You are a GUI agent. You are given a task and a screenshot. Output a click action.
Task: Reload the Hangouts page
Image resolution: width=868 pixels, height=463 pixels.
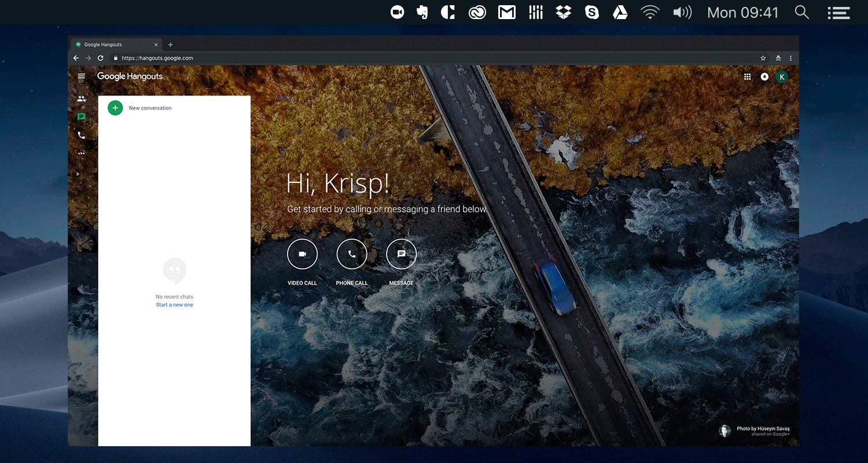coord(100,58)
